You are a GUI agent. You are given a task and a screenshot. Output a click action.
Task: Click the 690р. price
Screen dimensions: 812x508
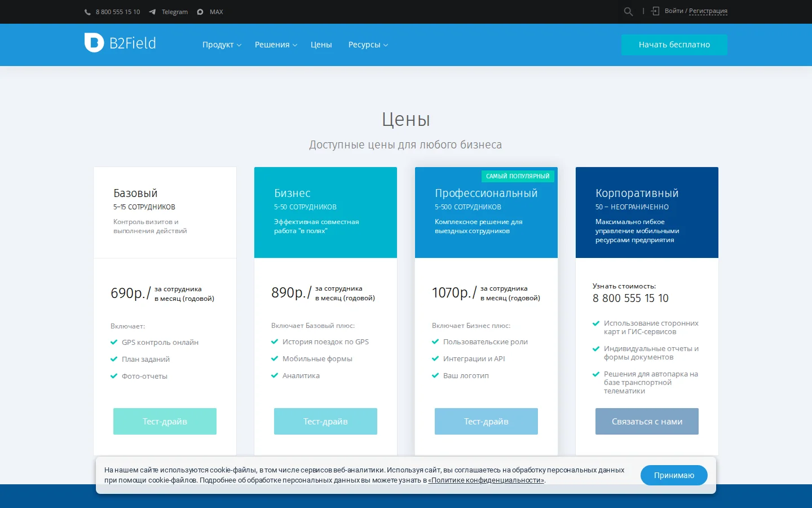pyautogui.click(x=127, y=293)
